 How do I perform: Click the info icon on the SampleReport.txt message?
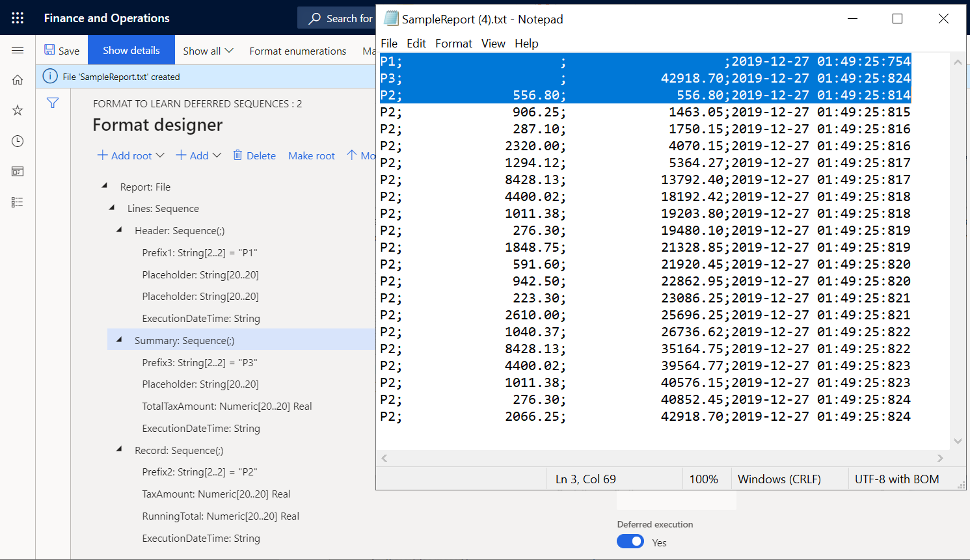pos(50,76)
